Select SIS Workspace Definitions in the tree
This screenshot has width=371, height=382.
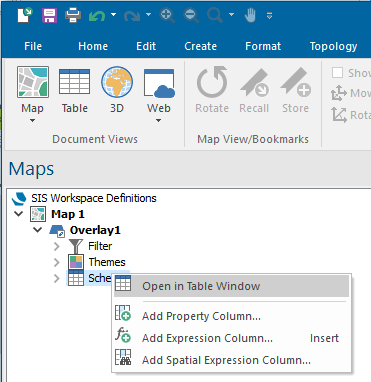coord(94,198)
